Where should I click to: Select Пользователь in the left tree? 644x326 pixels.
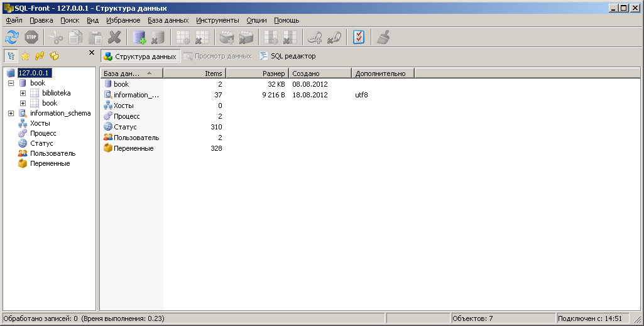53,153
